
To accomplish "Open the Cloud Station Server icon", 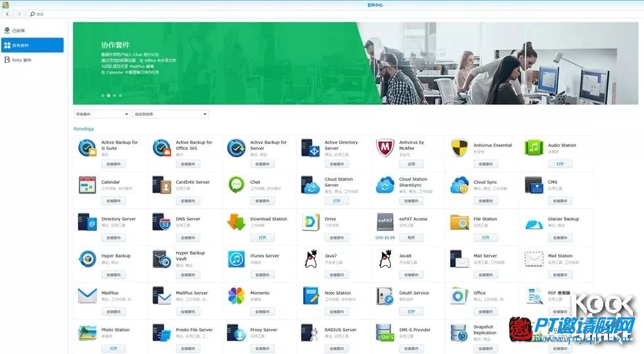I will click(x=310, y=185).
